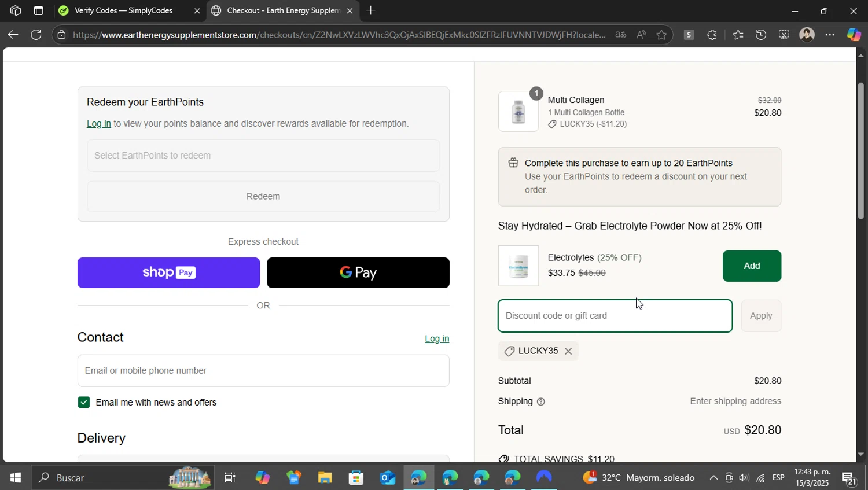Open the workspaces icon
The image size is (868, 490).
pyautogui.click(x=16, y=10)
